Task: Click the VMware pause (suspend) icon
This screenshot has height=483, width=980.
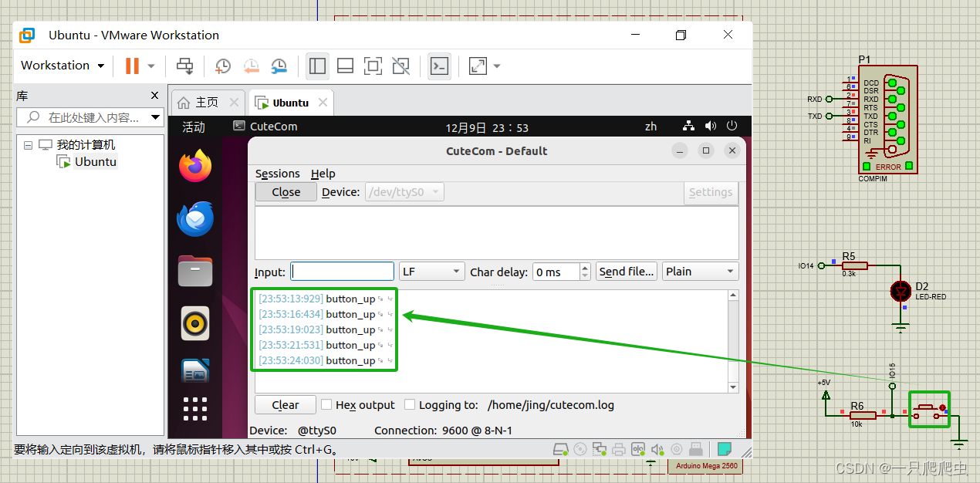Action: pyautogui.click(x=132, y=66)
